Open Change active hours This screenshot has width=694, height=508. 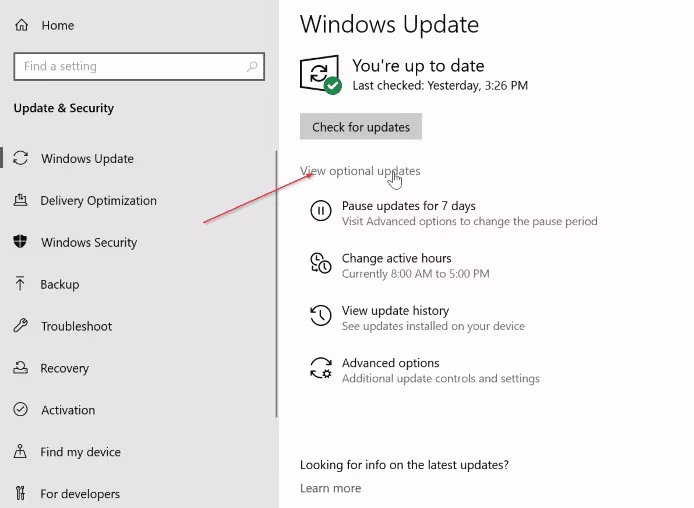coord(396,258)
